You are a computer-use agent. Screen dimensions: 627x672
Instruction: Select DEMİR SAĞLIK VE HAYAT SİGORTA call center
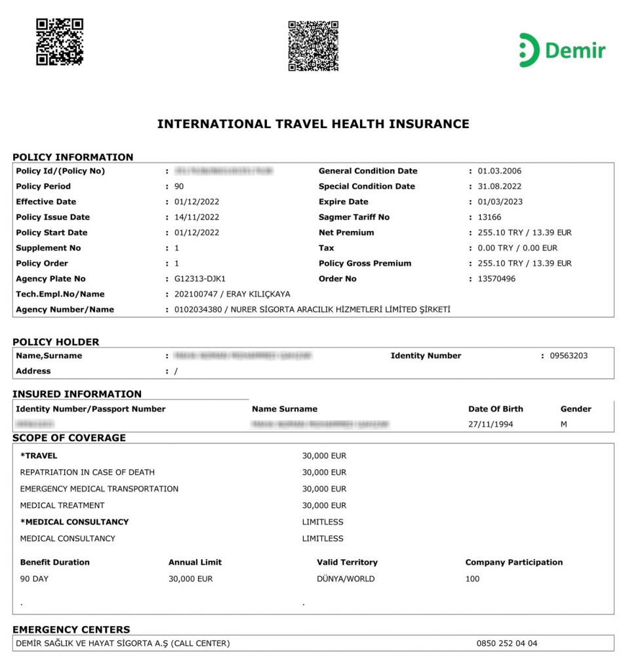point(123,644)
